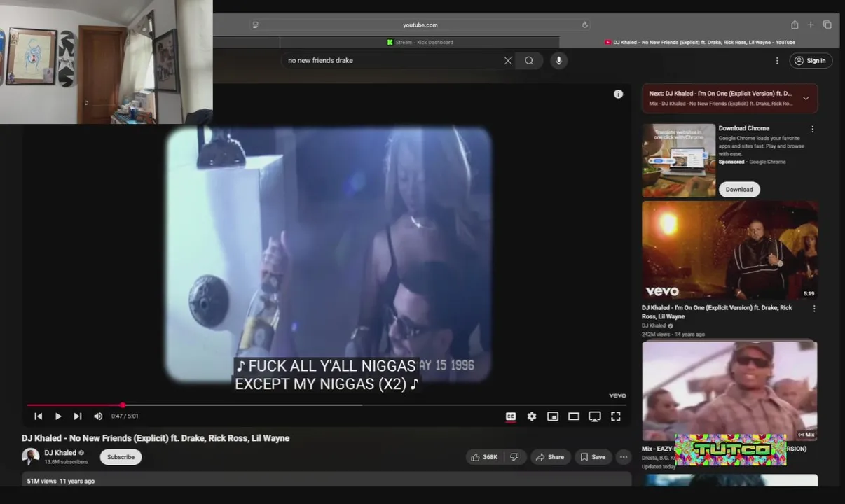Save the video to a playlist
Viewport: 845px width, 504px height.
click(x=593, y=457)
